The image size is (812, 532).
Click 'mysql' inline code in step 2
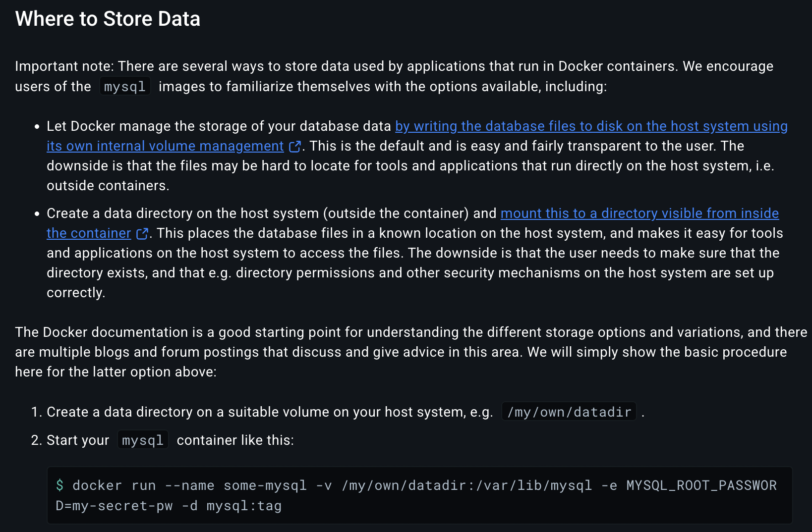(143, 440)
